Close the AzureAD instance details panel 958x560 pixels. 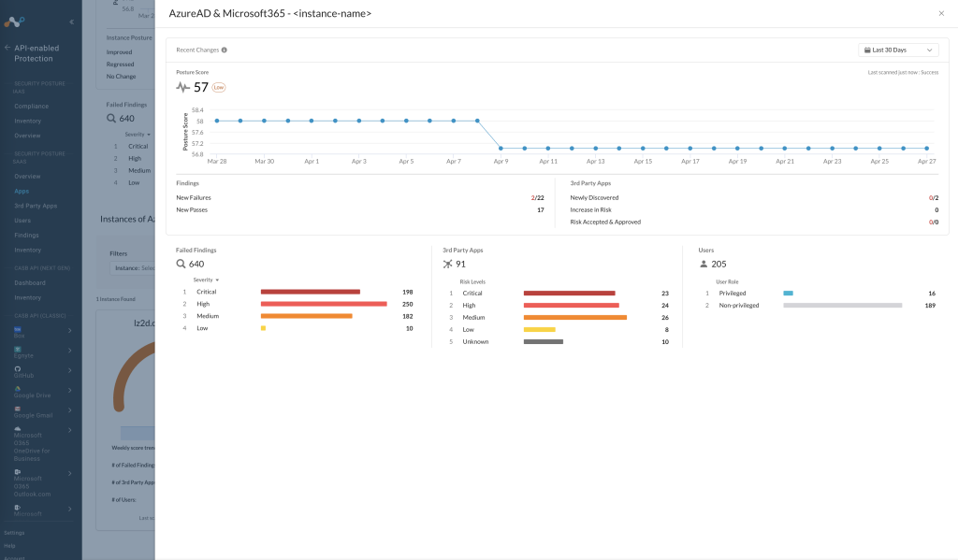[941, 13]
